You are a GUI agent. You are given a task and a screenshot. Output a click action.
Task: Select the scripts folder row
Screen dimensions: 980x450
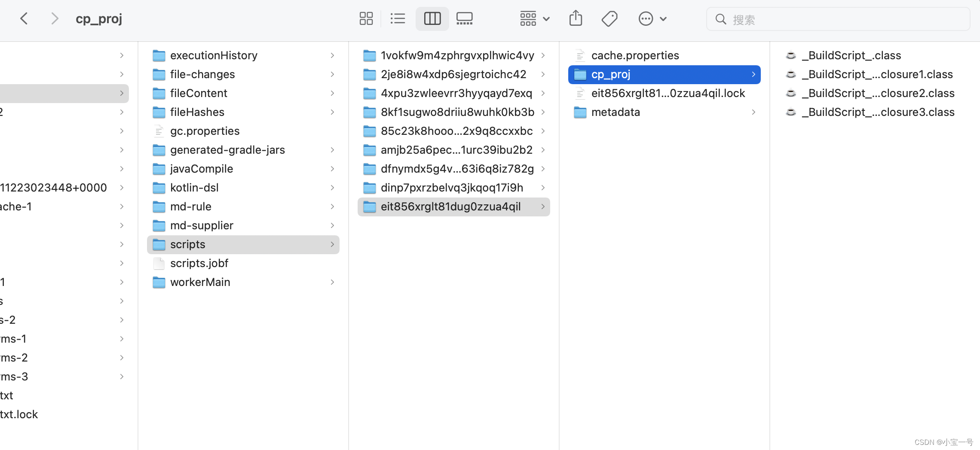[x=243, y=244]
